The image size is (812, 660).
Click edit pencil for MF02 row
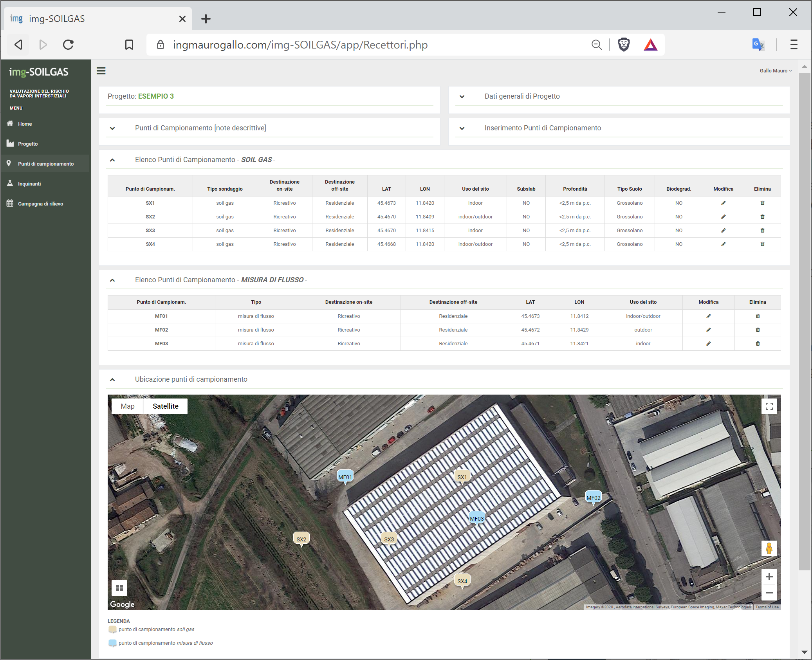click(x=708, y=330)
